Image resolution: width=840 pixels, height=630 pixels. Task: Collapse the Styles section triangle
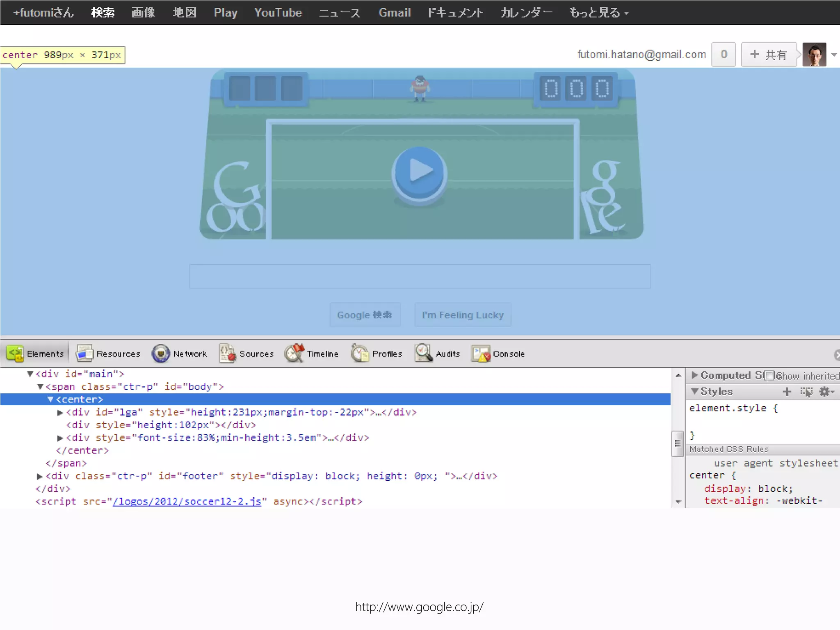pos(694,392)
